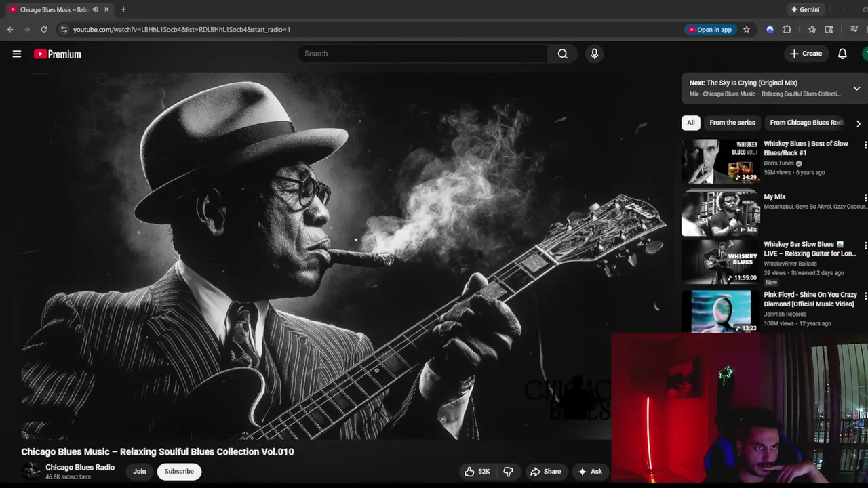Click the blue NordVPN extension icon
The image size is (868, 488).
770,29
